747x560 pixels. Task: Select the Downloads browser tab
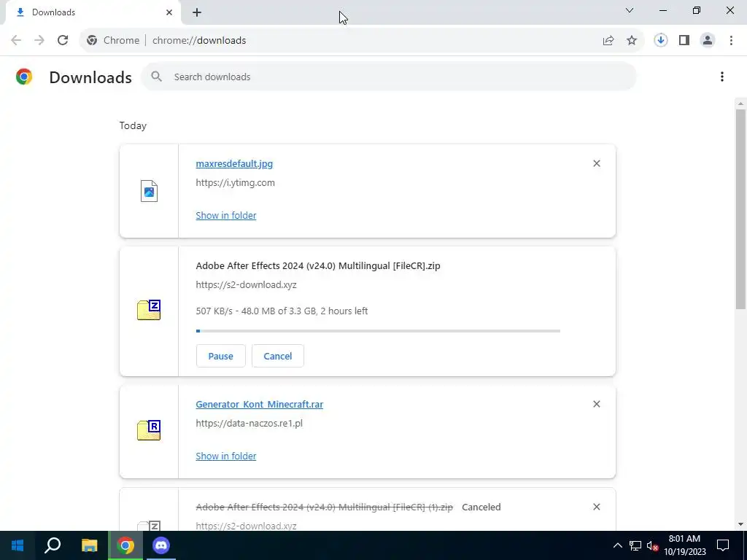pos(93,12)
